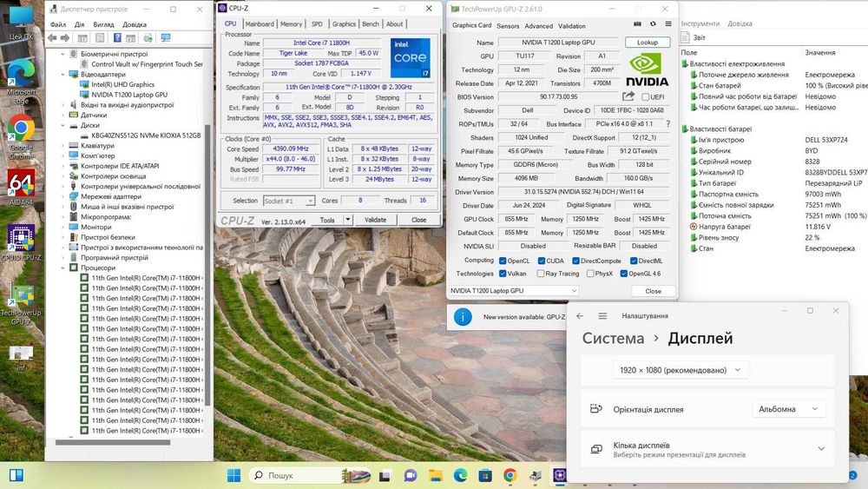Open Microsoft Store from the taskbar
868x489 pixels.
click(x=485, y=475)
